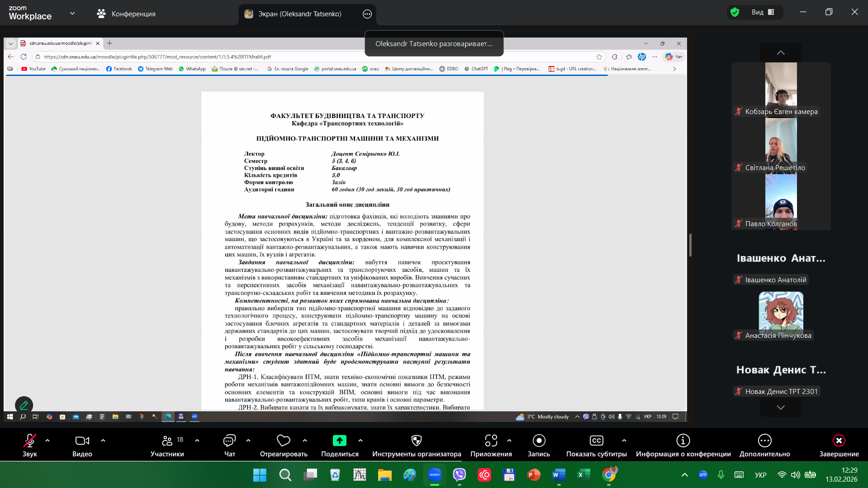Expand audio options arrow next to Звук
This screenshot has height=488, width=868.
[x=47, y=440]
